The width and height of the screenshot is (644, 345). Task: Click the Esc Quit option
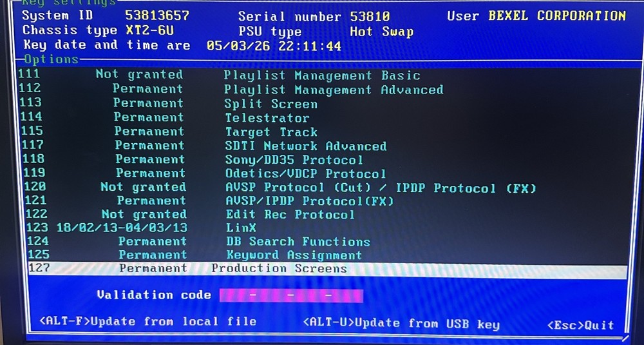coord(581,325)
